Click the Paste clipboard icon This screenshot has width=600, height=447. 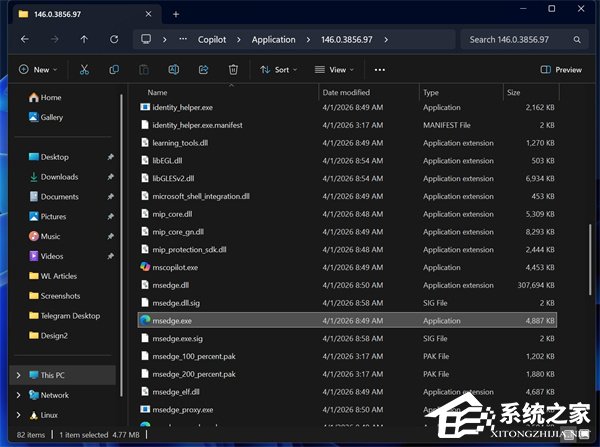pyautogui.click(x=144, y=70)
